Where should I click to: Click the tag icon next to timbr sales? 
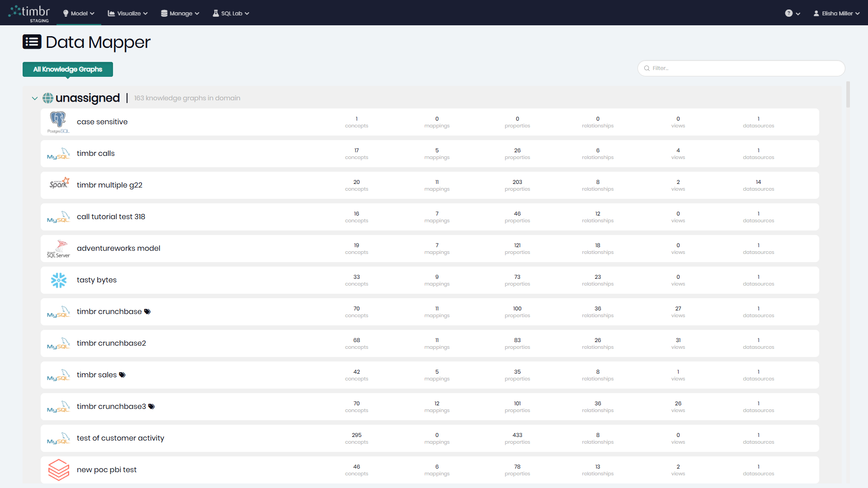[122, 375]
